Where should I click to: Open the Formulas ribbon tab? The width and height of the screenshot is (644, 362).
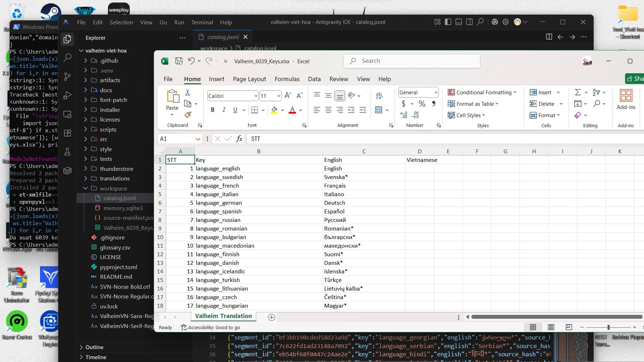[x=287, y=79]
